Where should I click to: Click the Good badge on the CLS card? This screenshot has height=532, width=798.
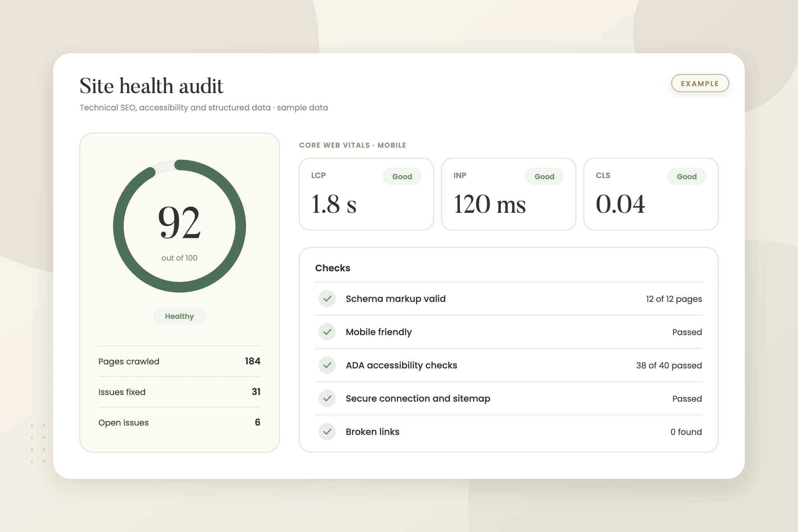[687, 177]
